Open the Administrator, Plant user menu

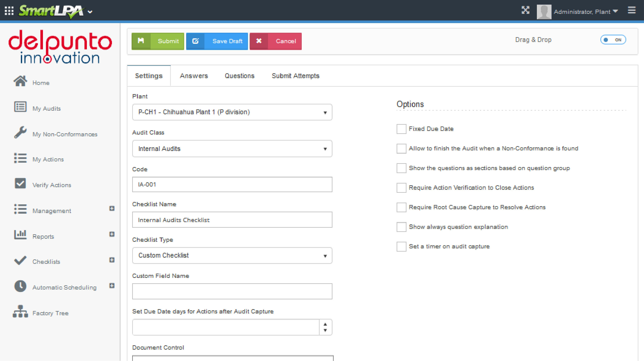coord(586,11)
